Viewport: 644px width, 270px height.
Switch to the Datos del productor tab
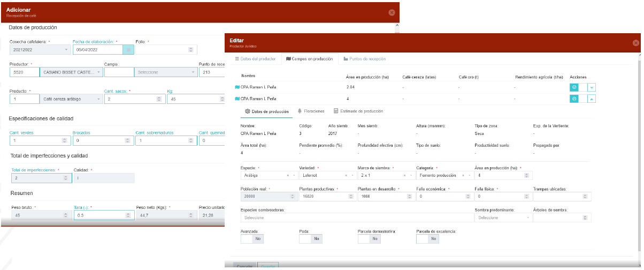[x=255, y=58]
